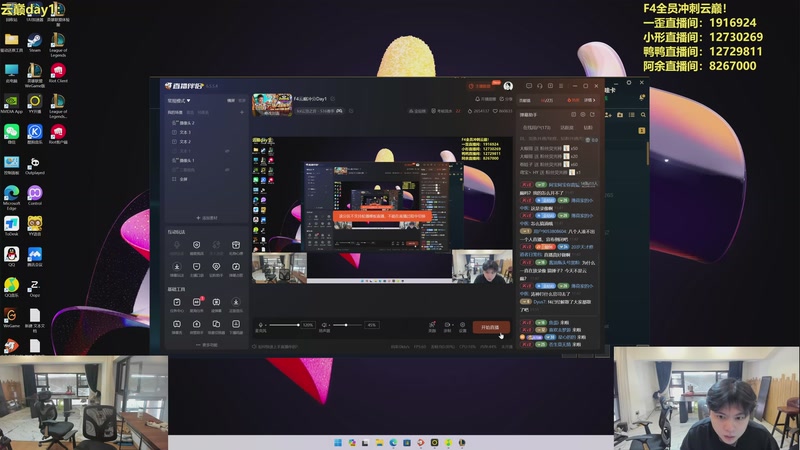Open File Explorer from the taskbar
This screenshot has width=800, height=450.
tap(379, 442)
